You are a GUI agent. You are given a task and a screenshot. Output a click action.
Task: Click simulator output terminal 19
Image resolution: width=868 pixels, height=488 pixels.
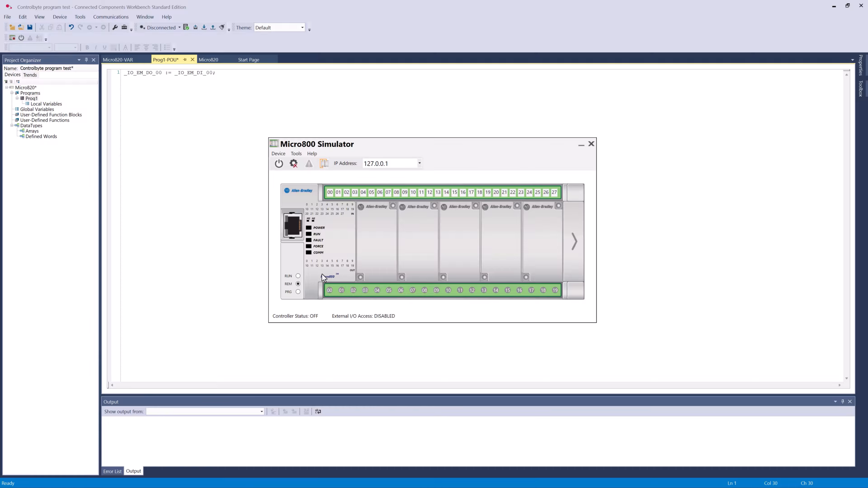[x=555, y=290]
